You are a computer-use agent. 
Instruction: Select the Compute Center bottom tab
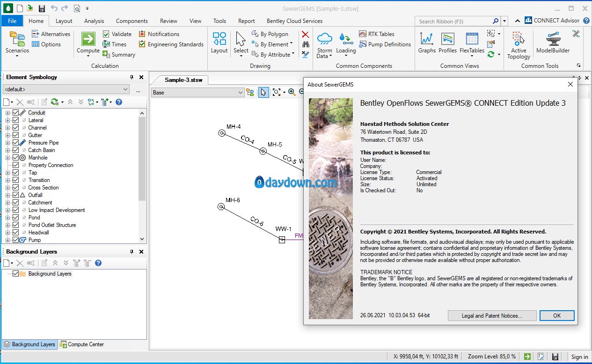click(x=82, y=344)
